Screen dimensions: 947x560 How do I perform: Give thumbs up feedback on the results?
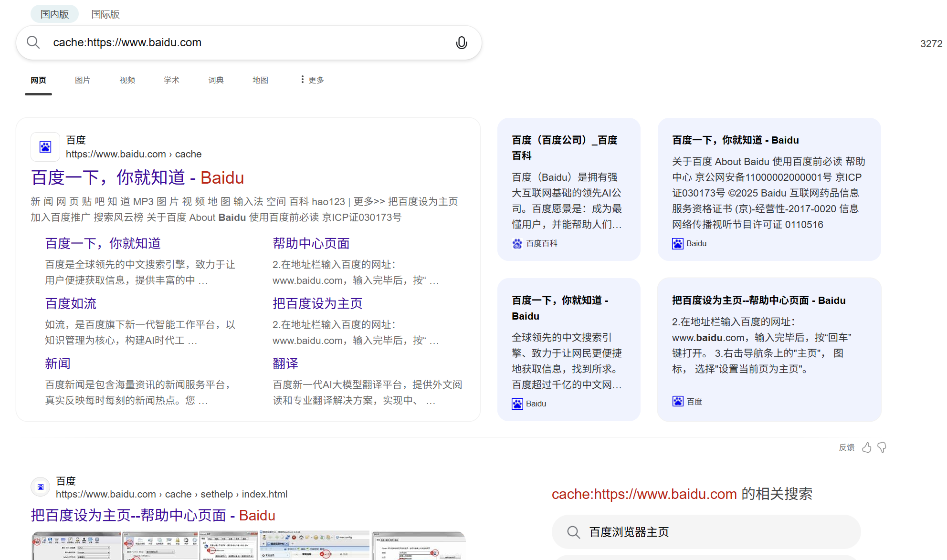[x=867, y=447]
